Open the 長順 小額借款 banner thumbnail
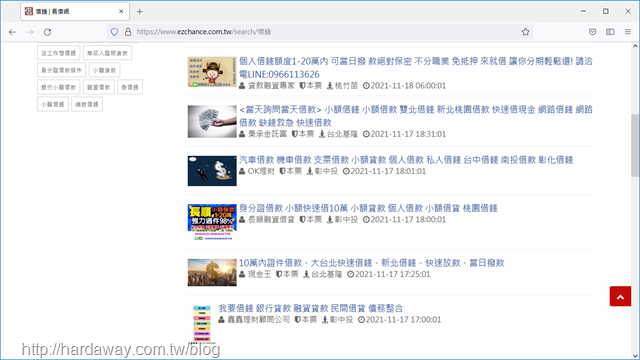Viewport: 640px width, 360px height. [212, 222]
